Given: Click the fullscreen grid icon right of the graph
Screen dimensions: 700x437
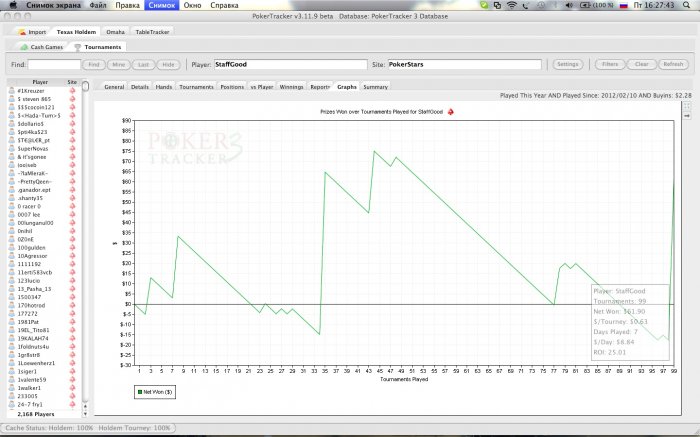Looking at the screenshot, I should click(x=687, y=106).
